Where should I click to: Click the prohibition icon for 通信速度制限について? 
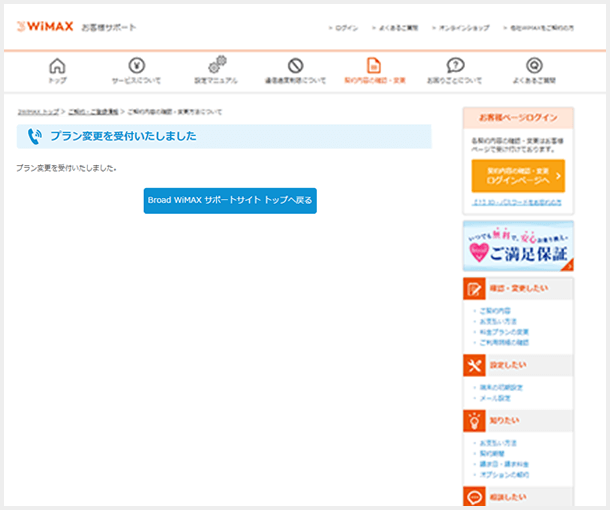coord(295,66)
